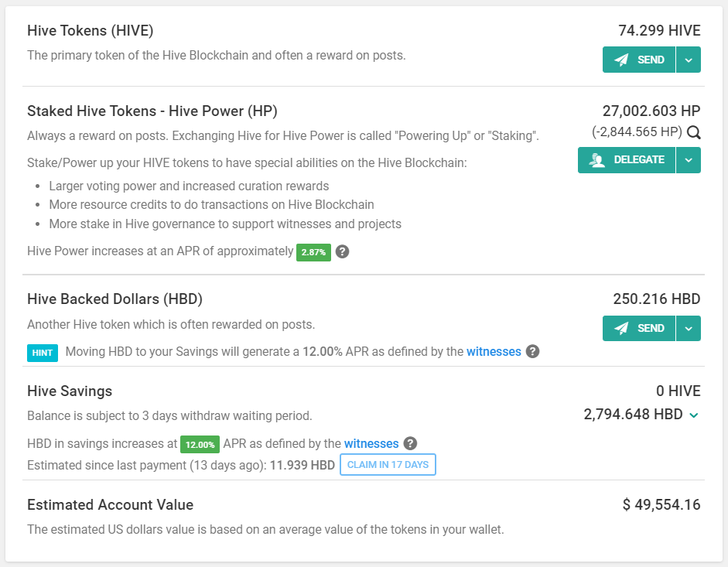Click 'Larger voting power' bullet text
728x567 pixels.
[x=189, y=186]
